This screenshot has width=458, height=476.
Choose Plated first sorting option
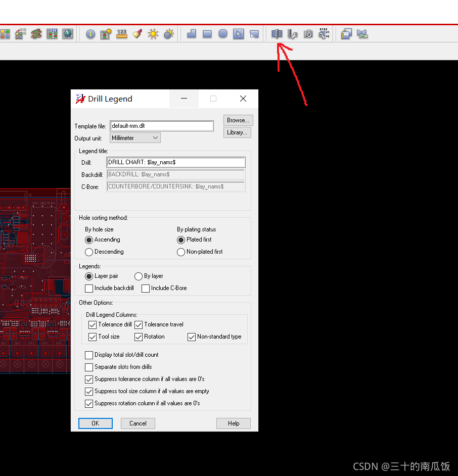[180, 240]
